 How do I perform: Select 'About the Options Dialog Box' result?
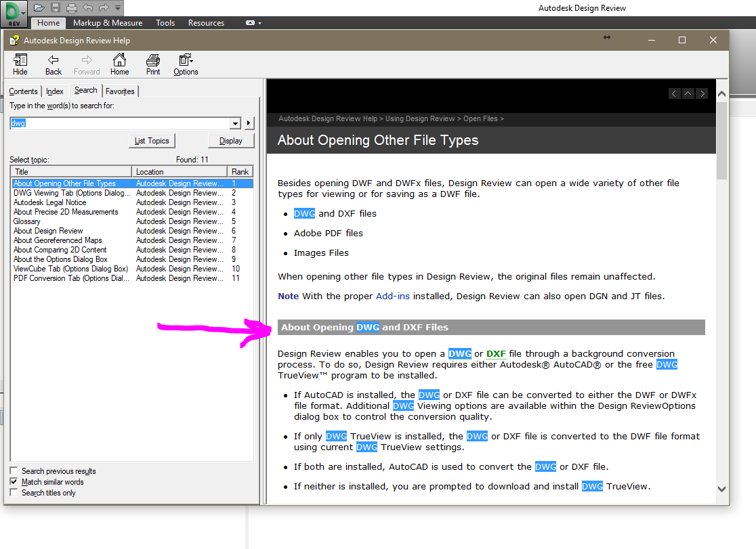(132, 259)
